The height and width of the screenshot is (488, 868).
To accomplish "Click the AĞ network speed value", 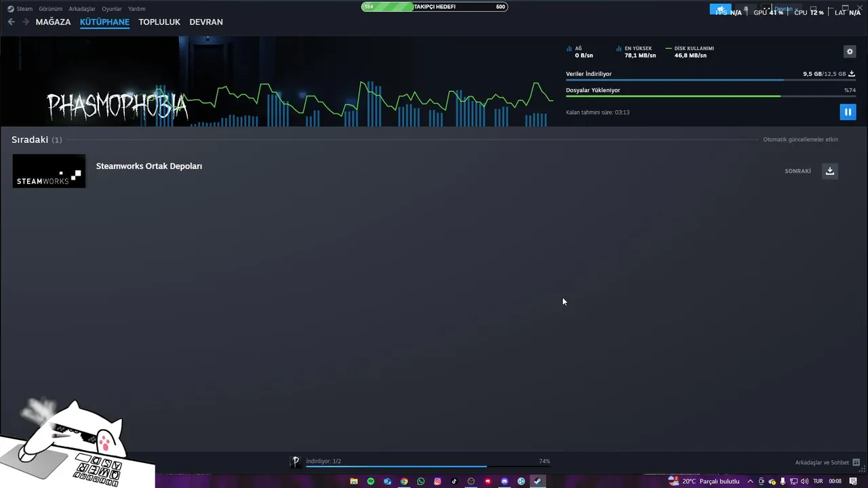I will (x=584, y=56).
